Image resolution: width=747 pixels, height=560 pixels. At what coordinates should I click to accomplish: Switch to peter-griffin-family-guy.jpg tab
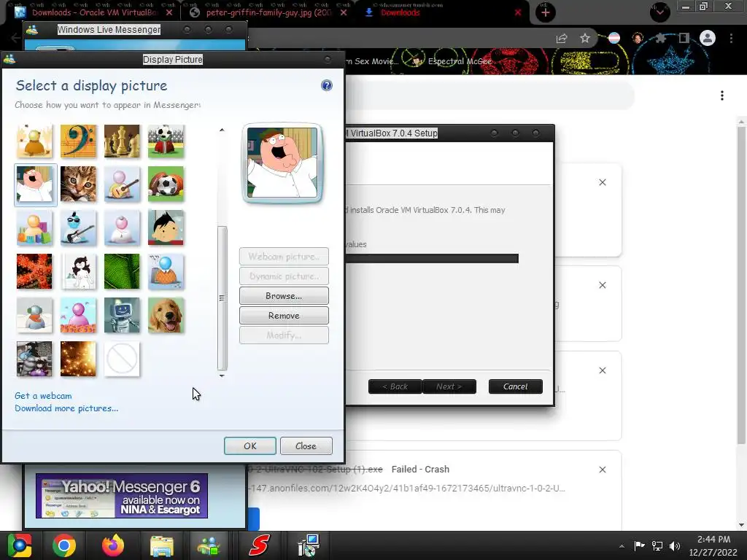(x=268, y=12)
